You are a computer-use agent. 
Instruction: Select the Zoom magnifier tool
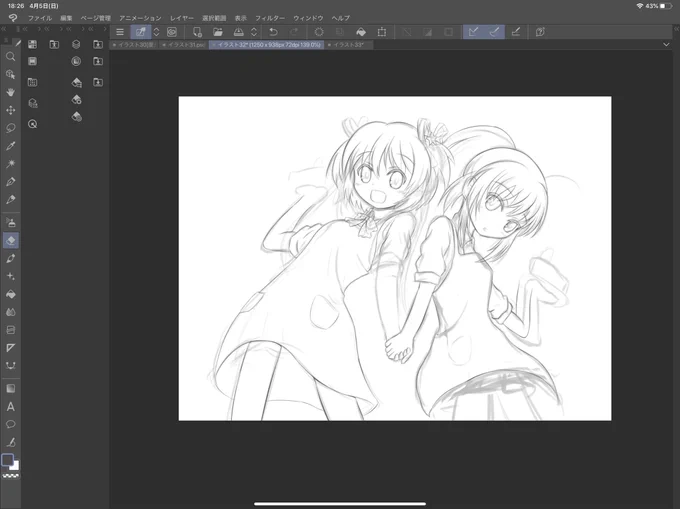coord(10,56)
